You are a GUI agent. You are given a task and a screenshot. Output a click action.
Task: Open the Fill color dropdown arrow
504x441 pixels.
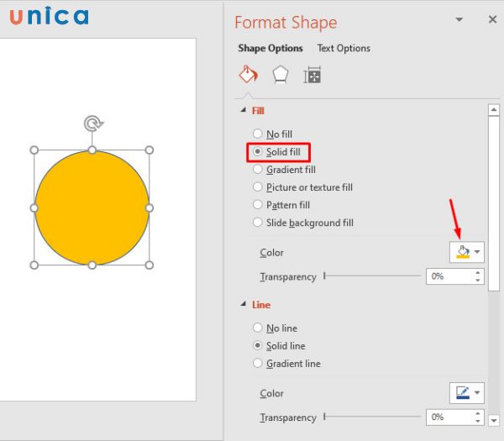pyautogui.click(x=477, y=252)
